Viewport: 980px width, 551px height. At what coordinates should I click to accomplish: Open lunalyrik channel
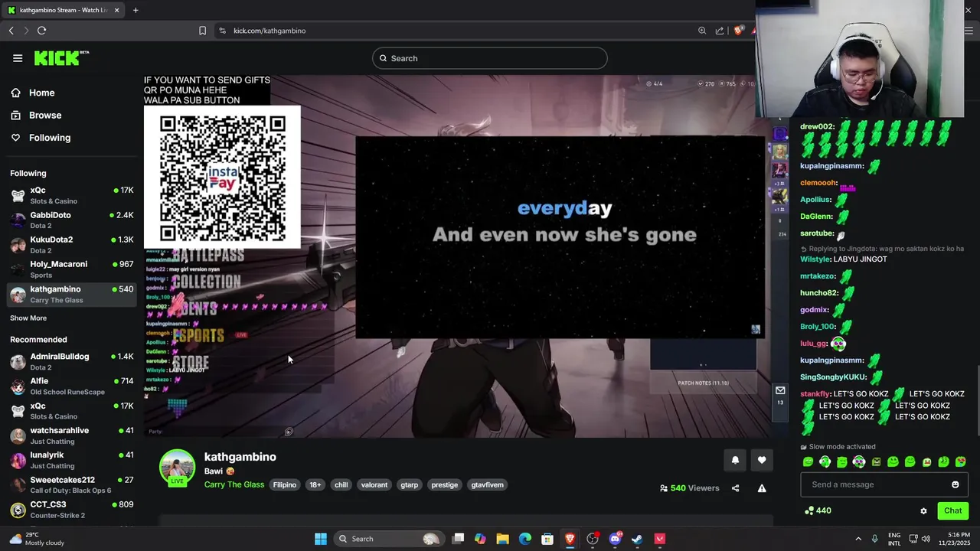tap(72, 460)
